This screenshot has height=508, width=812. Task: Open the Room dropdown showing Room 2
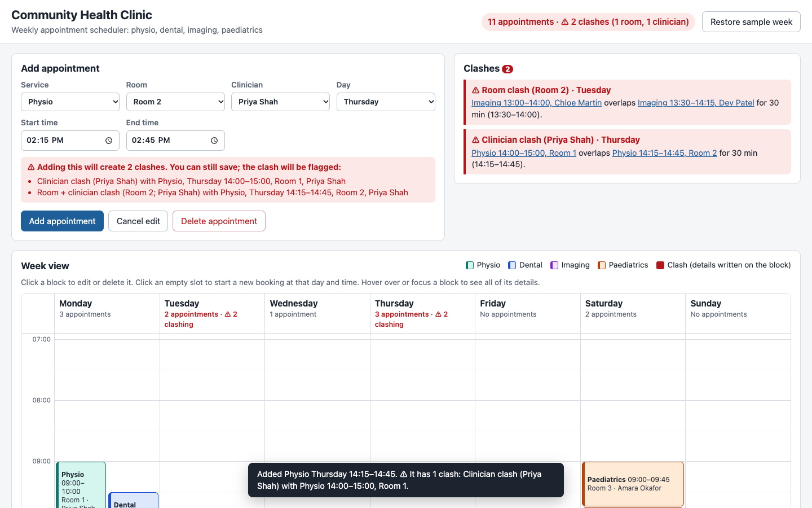tap(175, 102)
